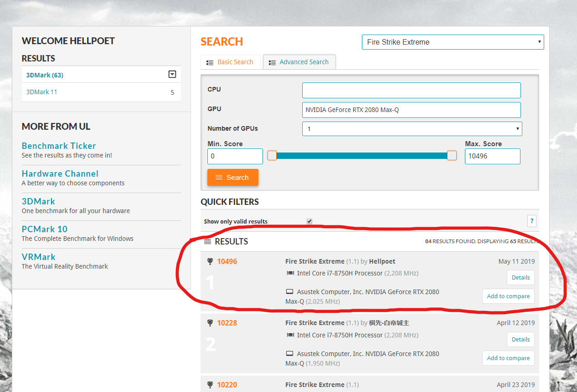Viewport: 577px width, 392px height.
Task: Click the laptop icon in Hellpoet result
Action: (x=289, y=292)
